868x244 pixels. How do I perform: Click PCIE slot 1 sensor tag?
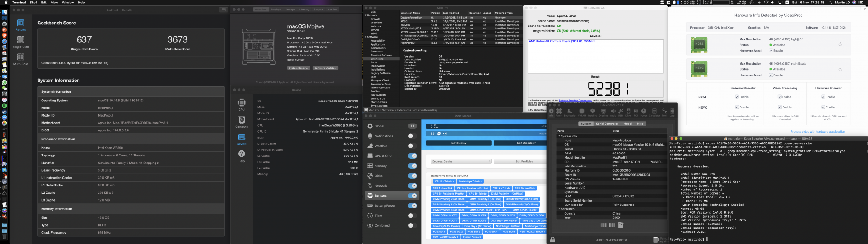(439, 231)
